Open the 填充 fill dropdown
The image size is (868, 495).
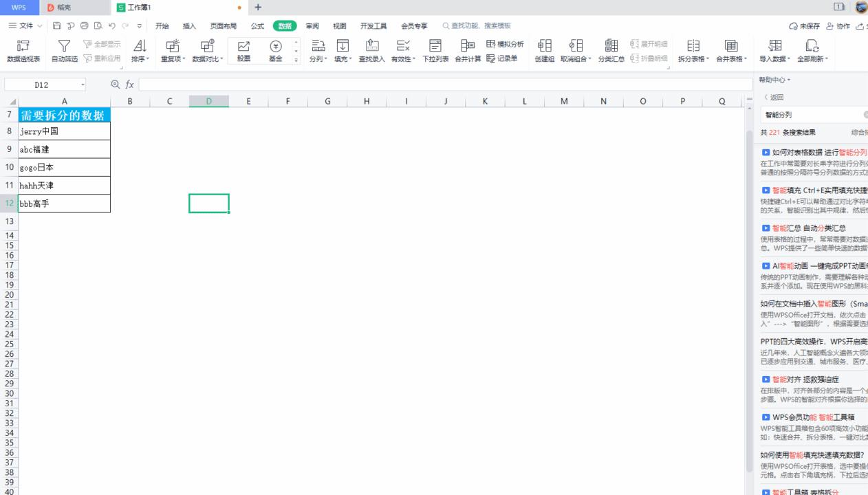coord(343,52)
